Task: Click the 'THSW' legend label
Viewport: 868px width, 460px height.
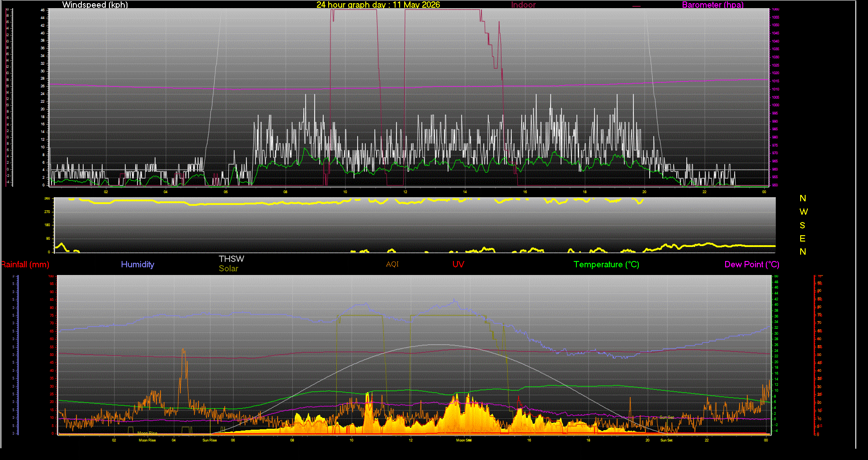Action: [x=231, y=259]
